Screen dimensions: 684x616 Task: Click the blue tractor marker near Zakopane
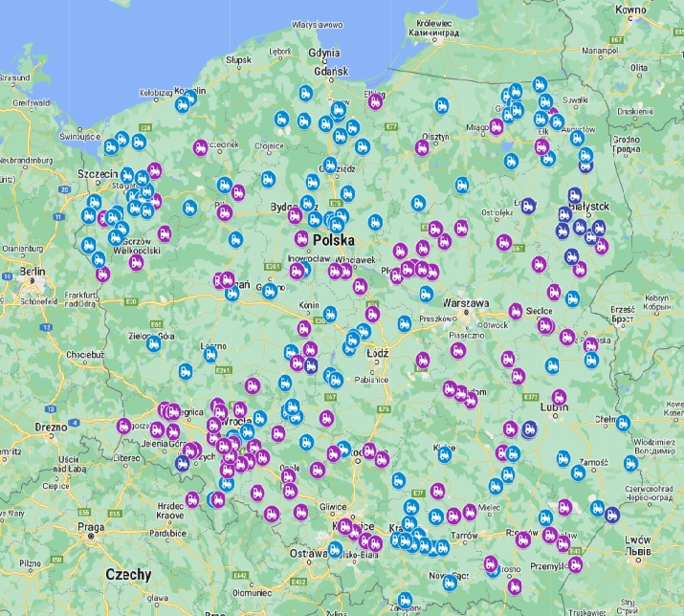tap(405, 600)
